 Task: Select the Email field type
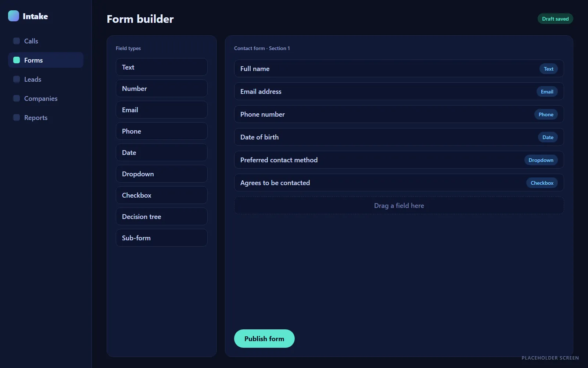[x=162, y=110]
